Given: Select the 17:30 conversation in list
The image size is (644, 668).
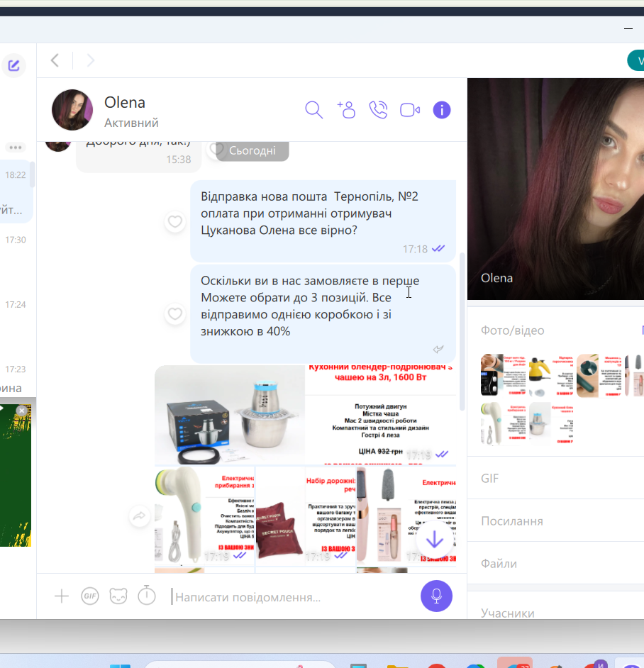Looking at the screenshot, I should click(16, 255).
